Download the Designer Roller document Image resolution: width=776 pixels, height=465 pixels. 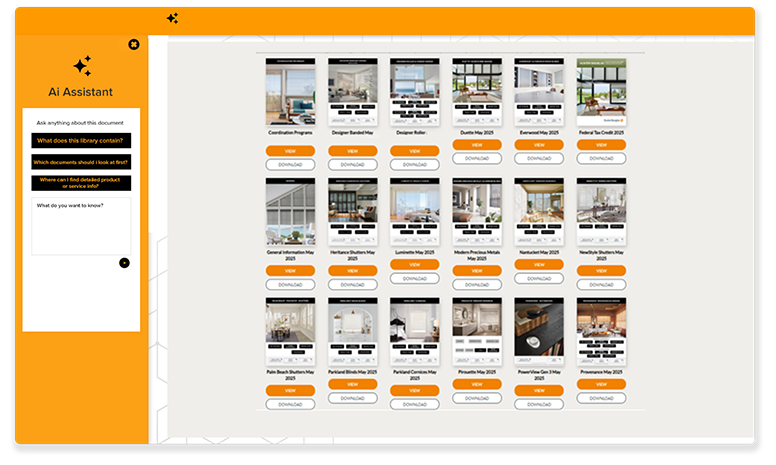pos(415,164)
